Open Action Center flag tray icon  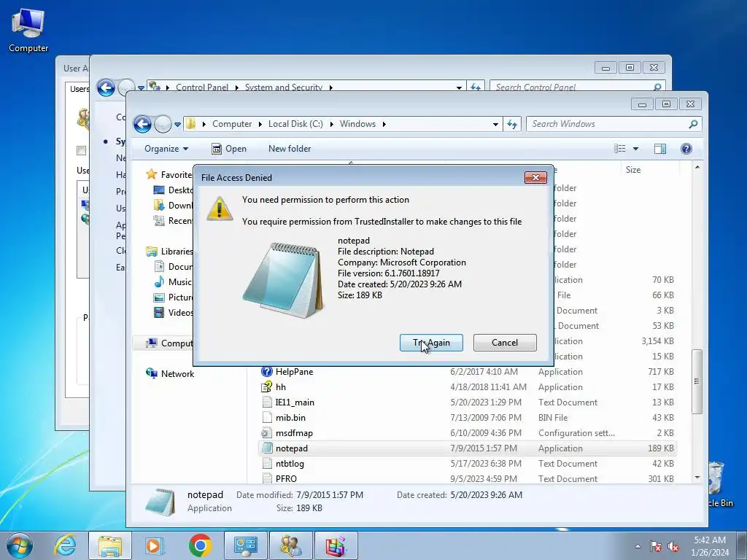656,546
